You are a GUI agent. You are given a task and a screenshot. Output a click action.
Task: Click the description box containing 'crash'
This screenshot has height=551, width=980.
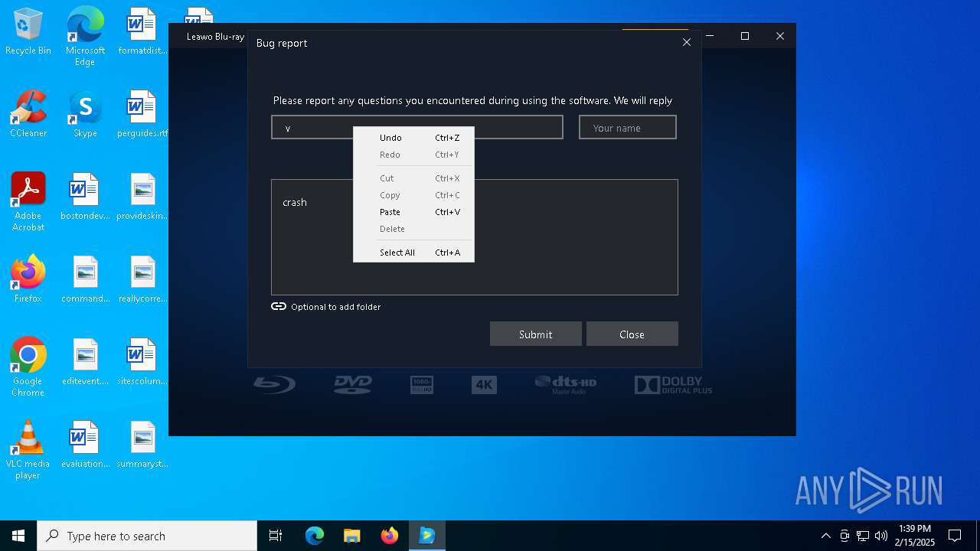point(475,237)
